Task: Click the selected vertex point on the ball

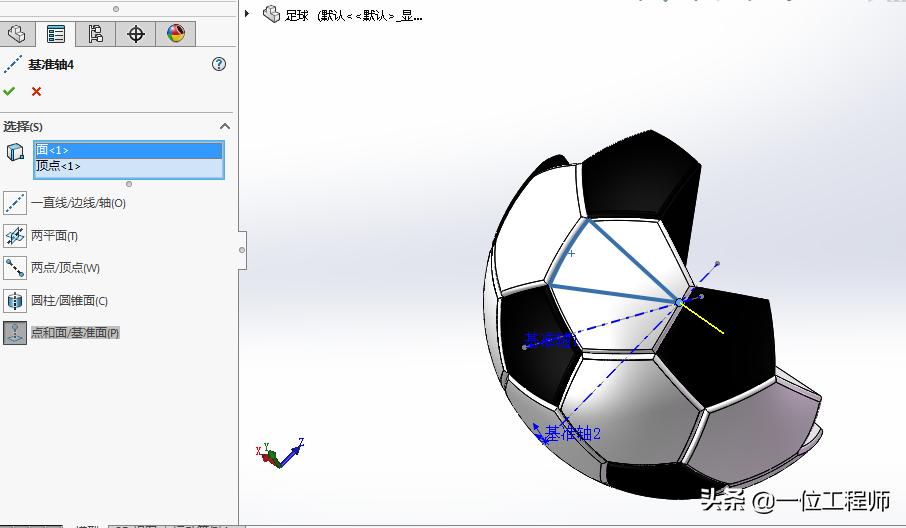Action: 679,302
